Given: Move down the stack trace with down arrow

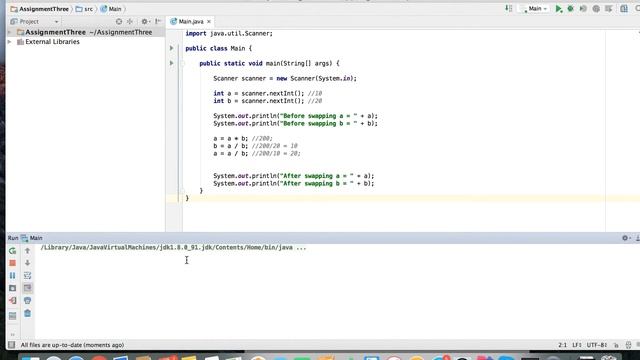Looking at the screenshot, I should point(27,263).
